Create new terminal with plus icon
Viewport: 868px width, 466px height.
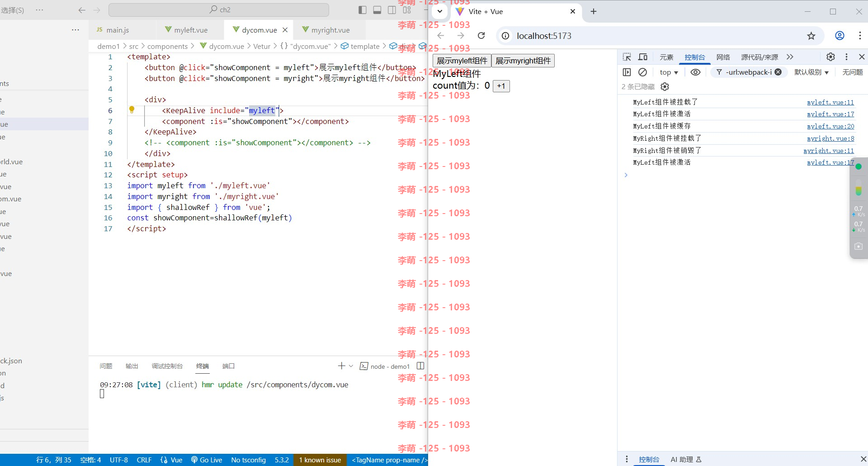click(x=341, y=366)
